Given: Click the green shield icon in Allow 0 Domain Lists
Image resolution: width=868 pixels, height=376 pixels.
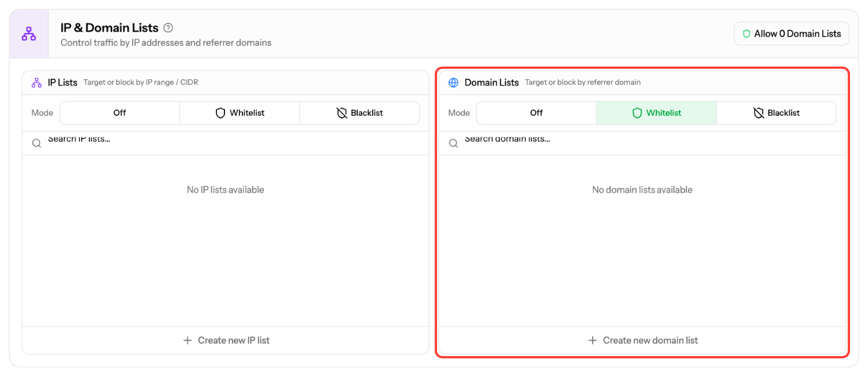Looking at the screenshot, I should click(x=746, y=33).
